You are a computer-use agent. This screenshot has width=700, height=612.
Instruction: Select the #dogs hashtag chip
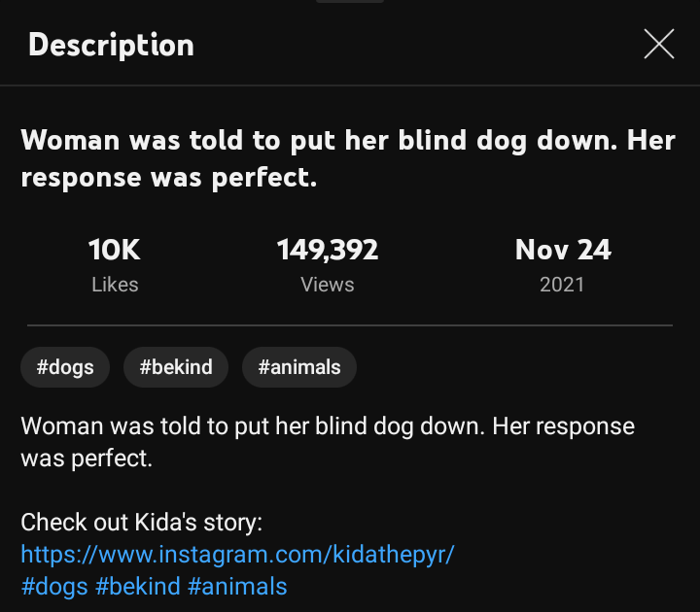coord(65,367)
